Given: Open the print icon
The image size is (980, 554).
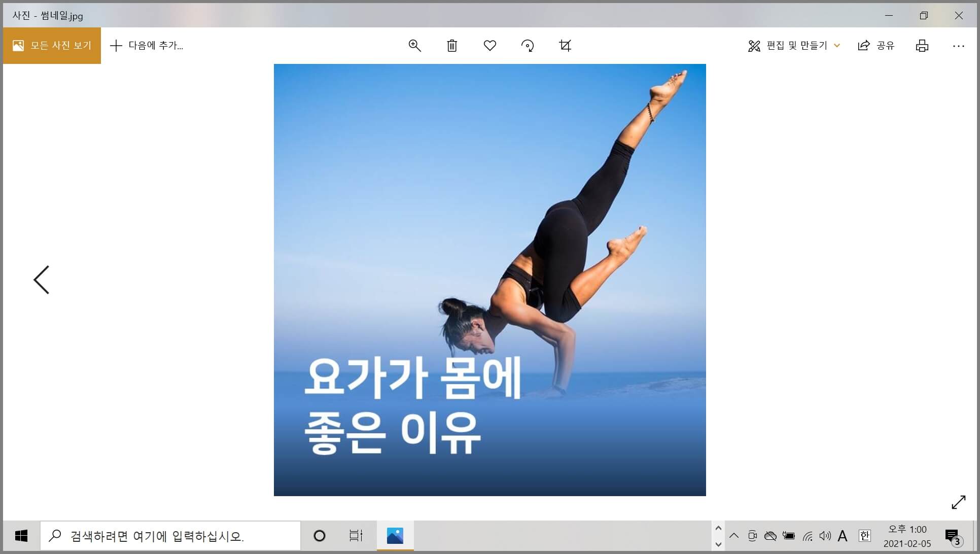Looking at the screenshot, I should 922,46.
